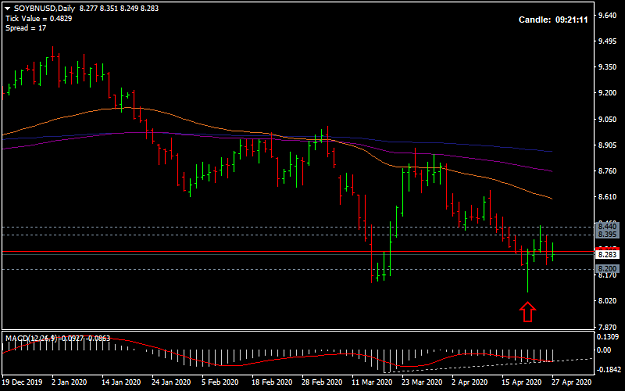Click the Tick Value = 0.4829 label
Screen dimensions: 625x391
[x=39, y=18]
